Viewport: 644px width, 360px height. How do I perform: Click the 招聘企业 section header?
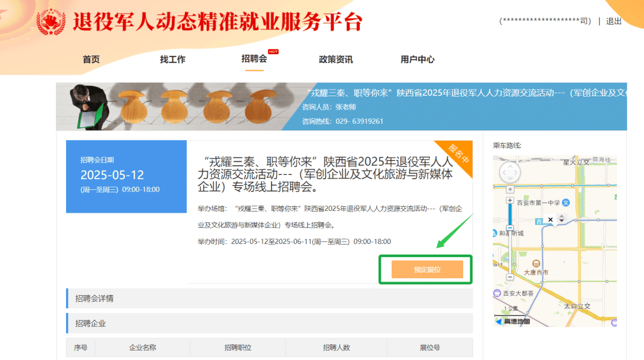(x=269, y=323)
